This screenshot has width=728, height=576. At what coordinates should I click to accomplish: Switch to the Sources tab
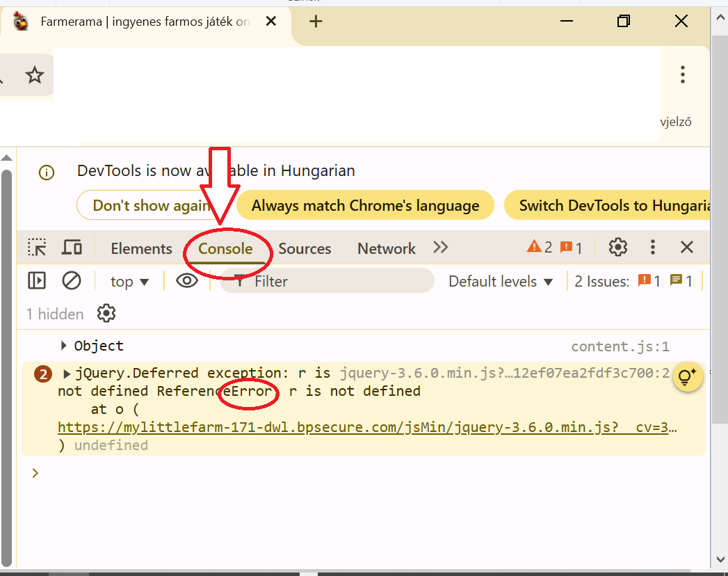pyautogui.click(x=305, y=248)
